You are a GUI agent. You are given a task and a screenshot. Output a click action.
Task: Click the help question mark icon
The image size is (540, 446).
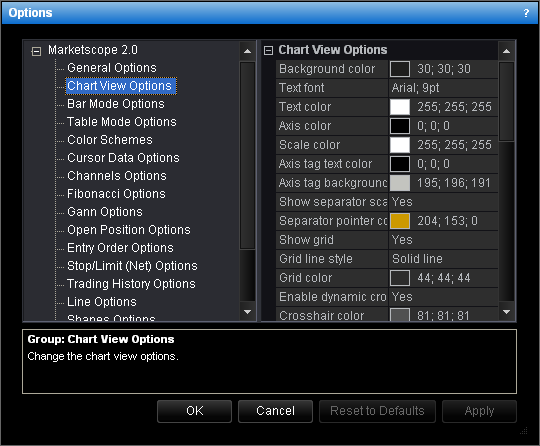526,13
